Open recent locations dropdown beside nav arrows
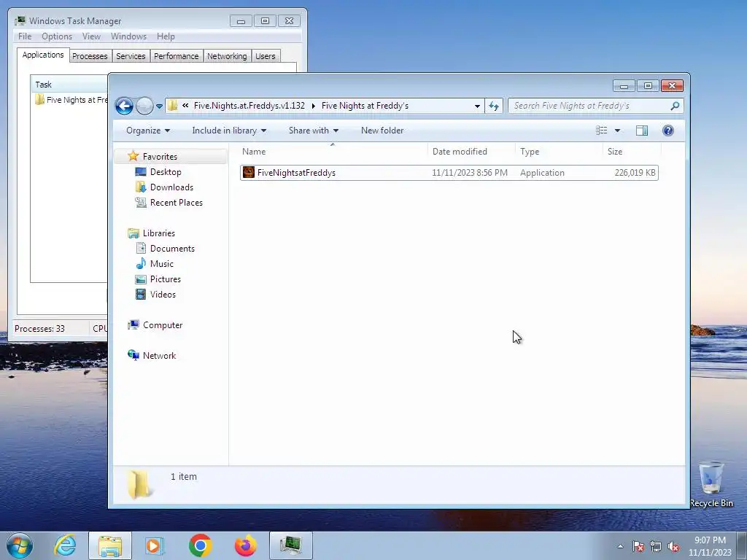 pyautogui.click(x=159, y=106)
